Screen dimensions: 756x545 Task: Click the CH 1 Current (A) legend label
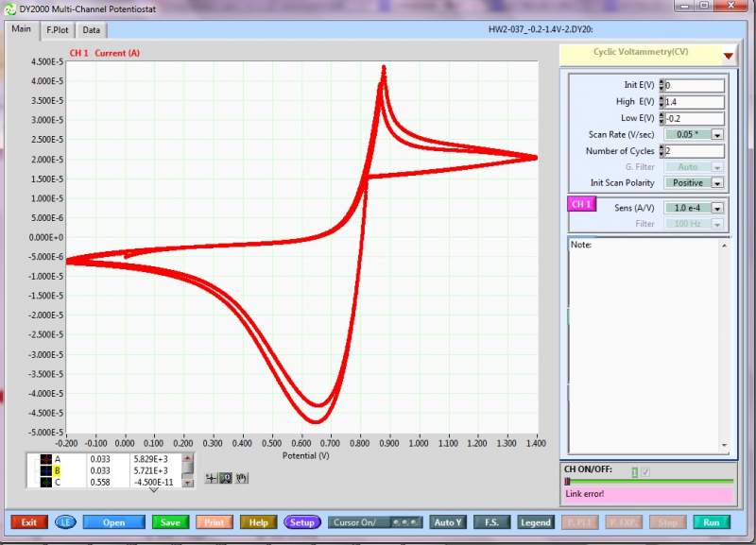click(105, 53)
